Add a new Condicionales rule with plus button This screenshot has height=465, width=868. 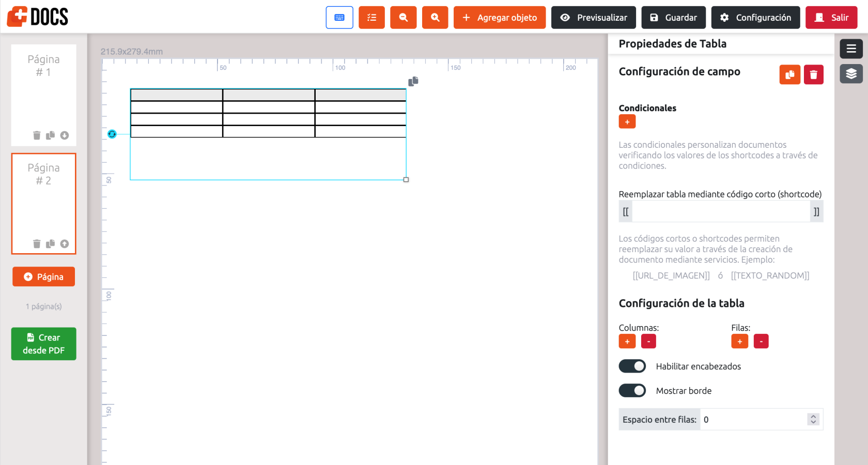pos(627,122)
